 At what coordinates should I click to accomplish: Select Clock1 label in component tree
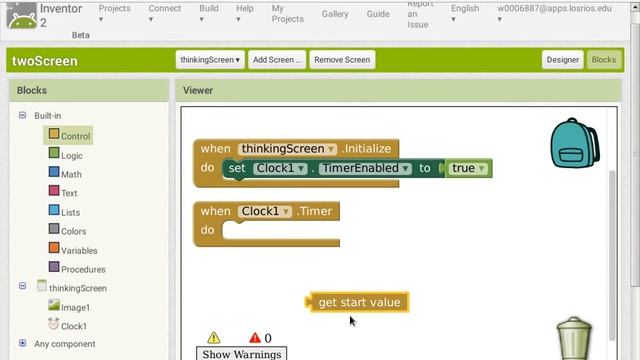[74, 326]
